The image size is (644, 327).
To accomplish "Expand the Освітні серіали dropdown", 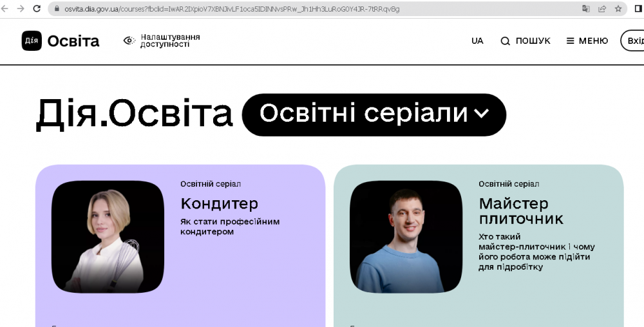I will 374,115.
